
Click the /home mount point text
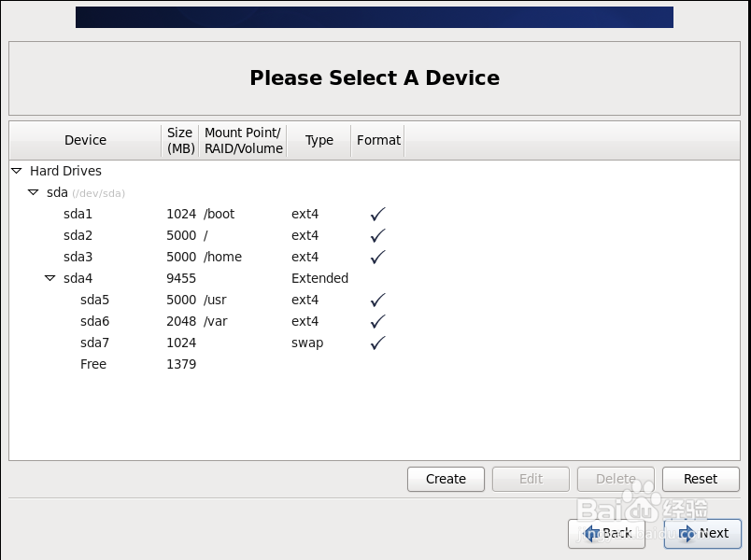coord(222,257)
